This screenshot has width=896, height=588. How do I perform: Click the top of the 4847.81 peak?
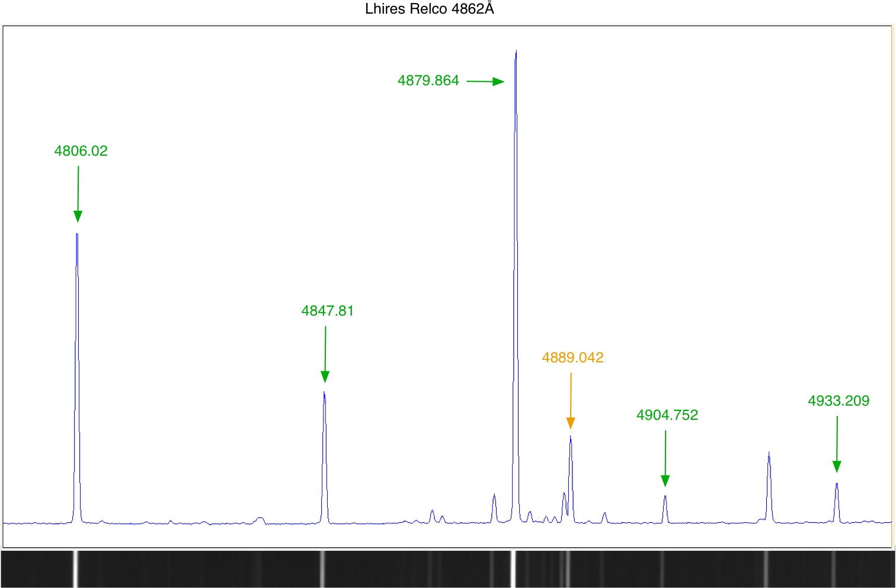[x=324, y=393]
